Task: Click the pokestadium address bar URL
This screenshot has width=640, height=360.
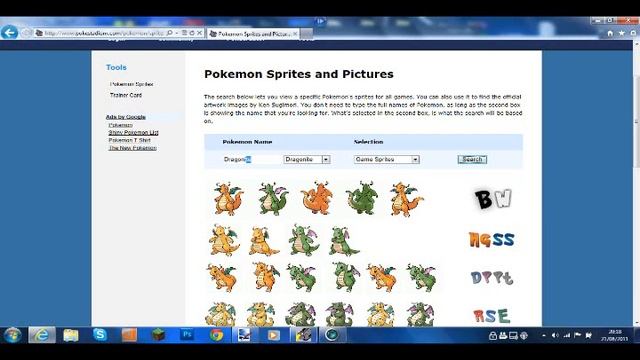Action: coord(104,33)
